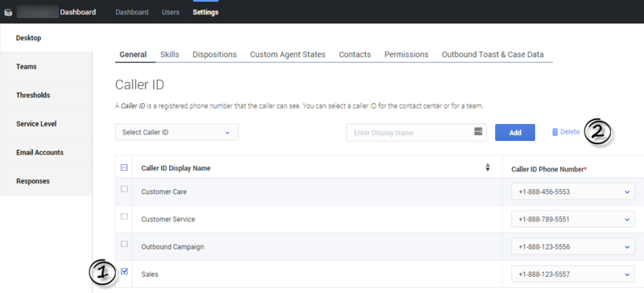Click the Outbound Campaign display name
Viewport: 644px width, 293px height.
pyautogui.click(x=172, y=246)
